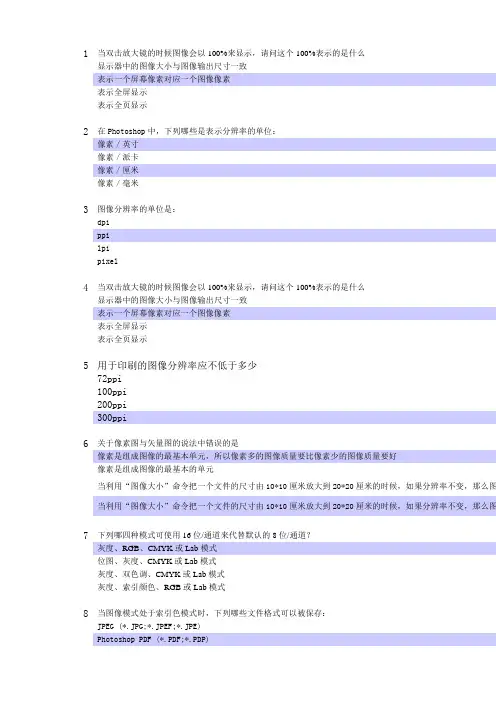
Task: Select the '200ppi' option
Action: [x=112, y=405]
